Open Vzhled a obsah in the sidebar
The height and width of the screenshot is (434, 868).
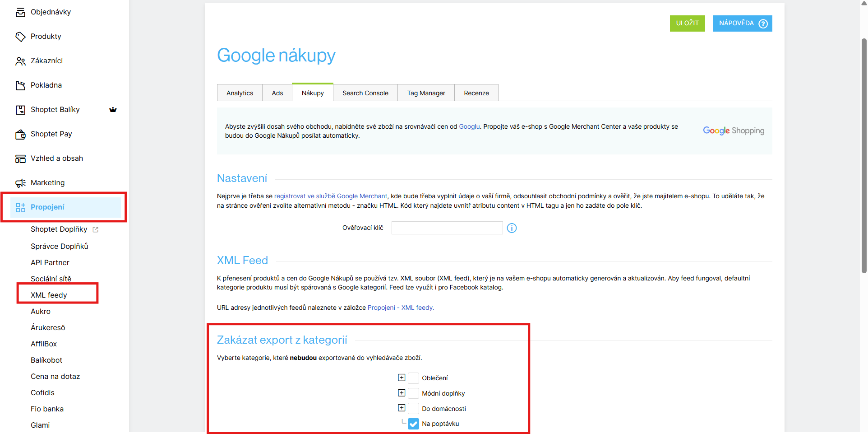[x=57, y=159]
